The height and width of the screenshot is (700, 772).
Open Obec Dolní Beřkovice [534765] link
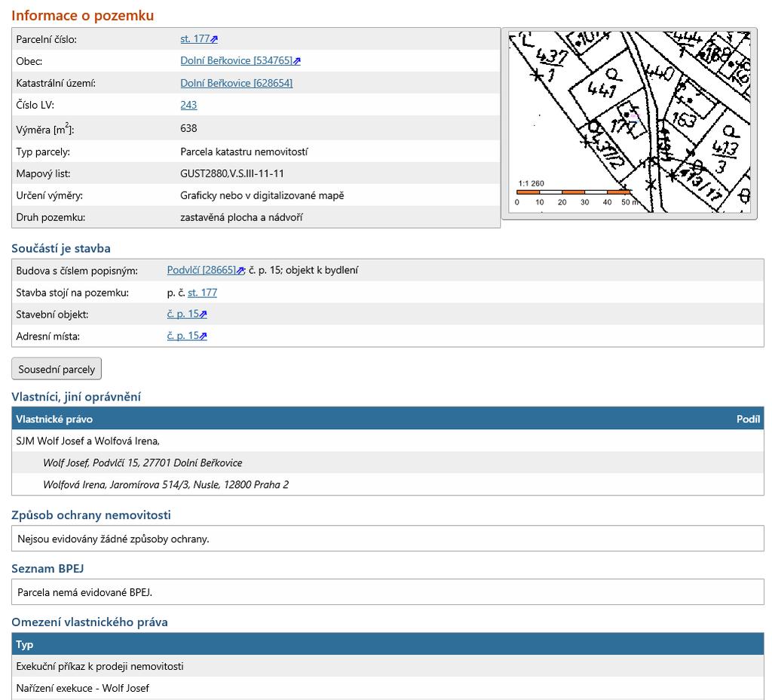pos(236,60)
